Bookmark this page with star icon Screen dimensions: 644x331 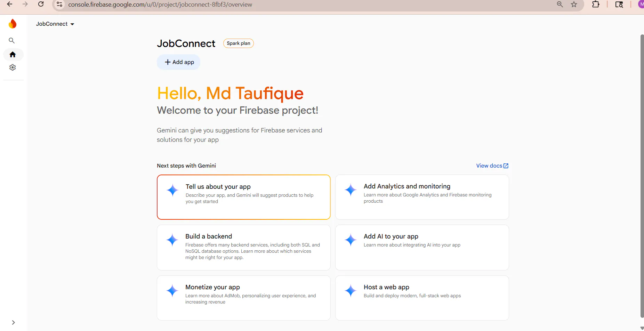tap(574, 5)
